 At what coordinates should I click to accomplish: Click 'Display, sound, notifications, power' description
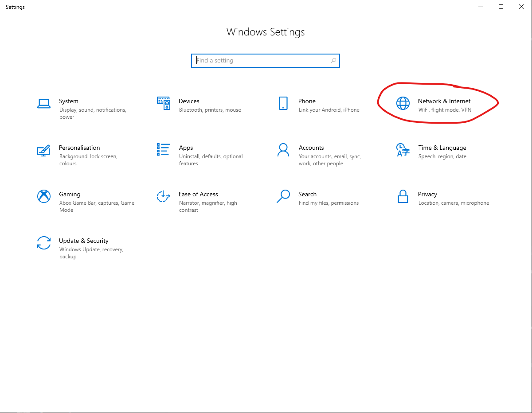93,113
